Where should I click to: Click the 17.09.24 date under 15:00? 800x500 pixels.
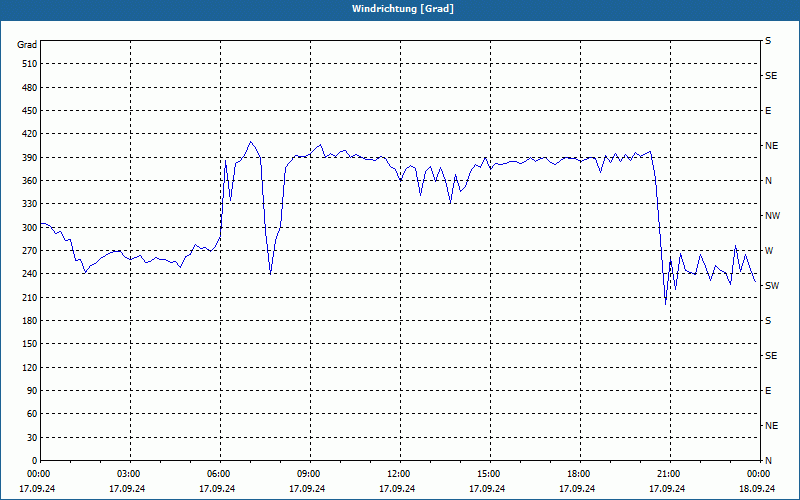tap(487, 488)
